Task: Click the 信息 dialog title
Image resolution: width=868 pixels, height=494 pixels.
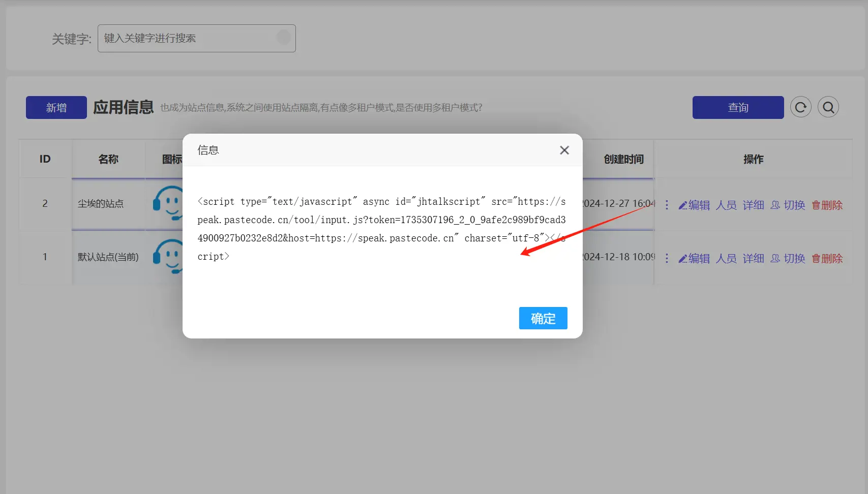Action: pyautogui.click(x=208, y=150)
